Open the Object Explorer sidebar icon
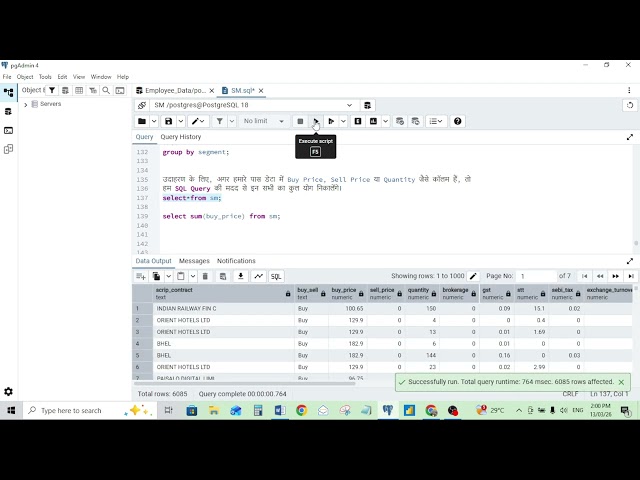Viewport: 640px width, 480px height. coord(9,93)
